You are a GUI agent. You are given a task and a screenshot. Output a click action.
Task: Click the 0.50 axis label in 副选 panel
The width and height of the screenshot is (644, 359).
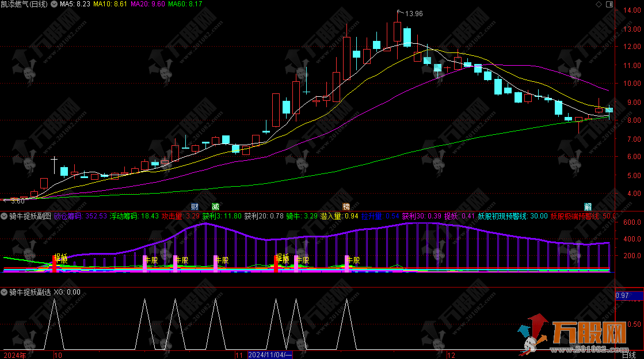pyautogui.click(x=634, y=324)
